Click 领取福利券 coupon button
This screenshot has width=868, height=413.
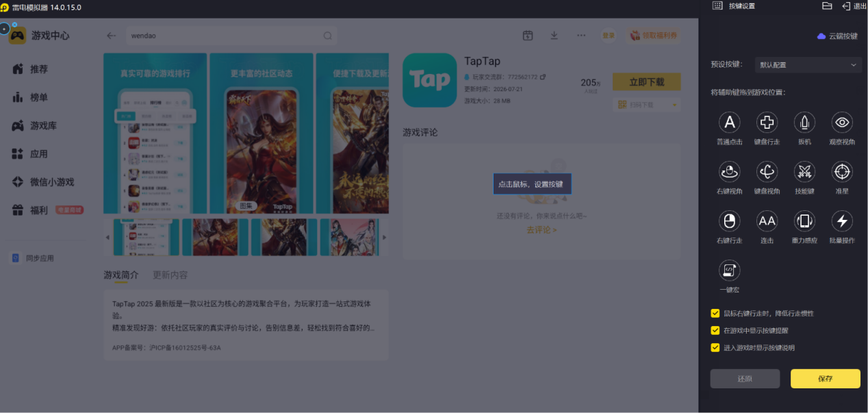click(x=653, y=36)
